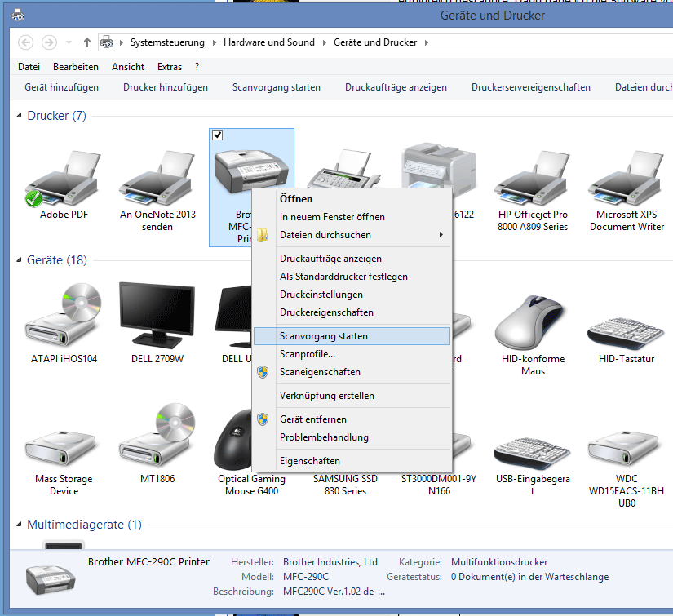Open the Ansicht menu
The width and height of the screenshot is (673, 616).
coord(128,67)
